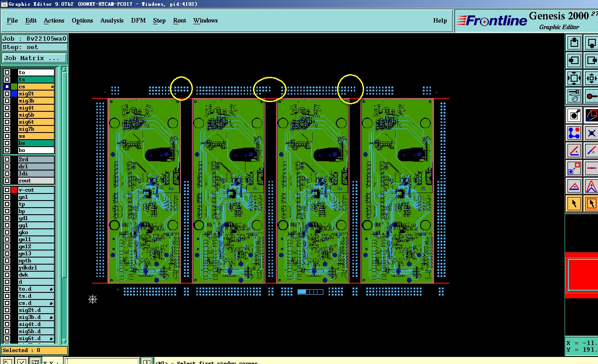Open the wrench and palette tools icon
The image size is (598, 364).
574,95
